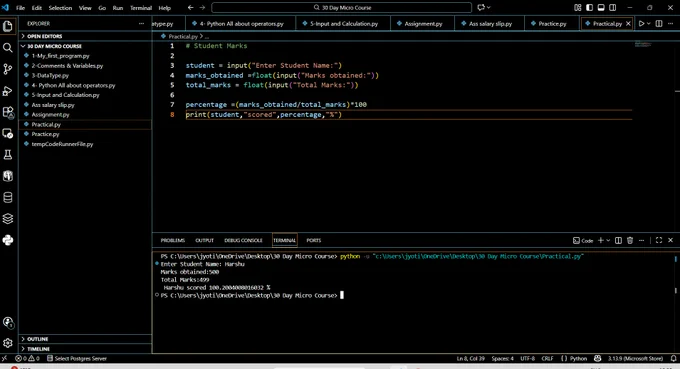
Task: Add a new terminal with plus icon
Action: click(601, 240)
